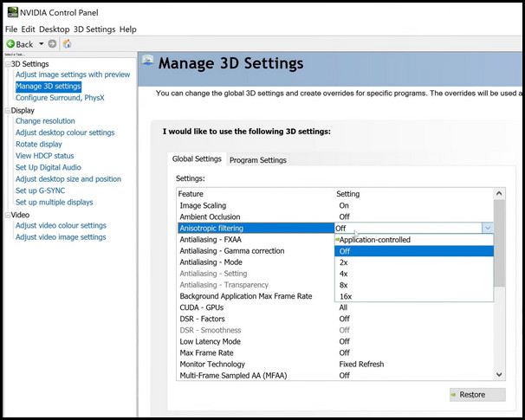Open Set up G-SYNC page
Screen dimensions: 525x420
[x=40, y=191]
